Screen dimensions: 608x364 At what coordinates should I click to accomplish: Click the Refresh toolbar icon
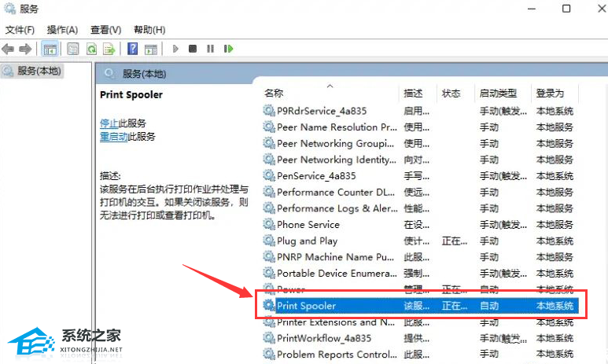coord(91,49)
